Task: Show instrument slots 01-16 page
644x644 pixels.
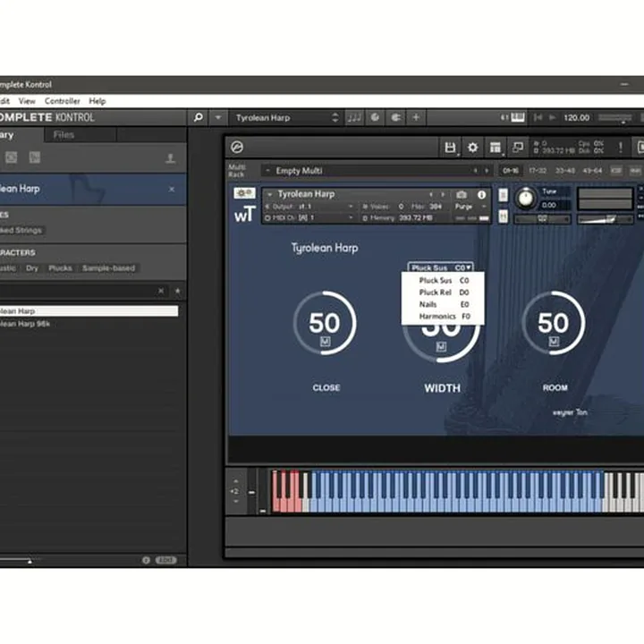Action: (511, 171)
